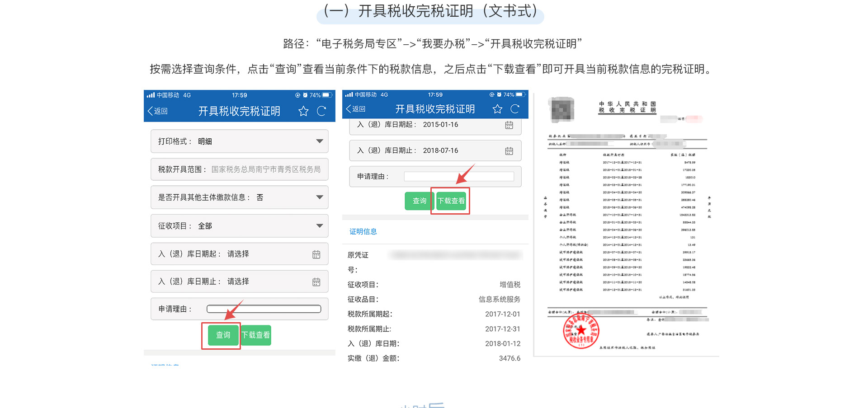
Task: Tap refresh icon in left phone header
Action: pos(321,111)
